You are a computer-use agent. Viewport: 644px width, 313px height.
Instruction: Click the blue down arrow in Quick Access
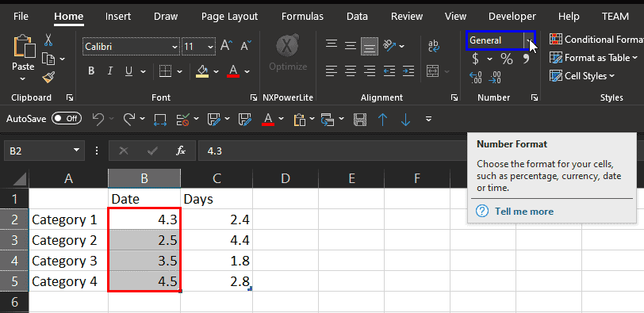tap(406, 120)
